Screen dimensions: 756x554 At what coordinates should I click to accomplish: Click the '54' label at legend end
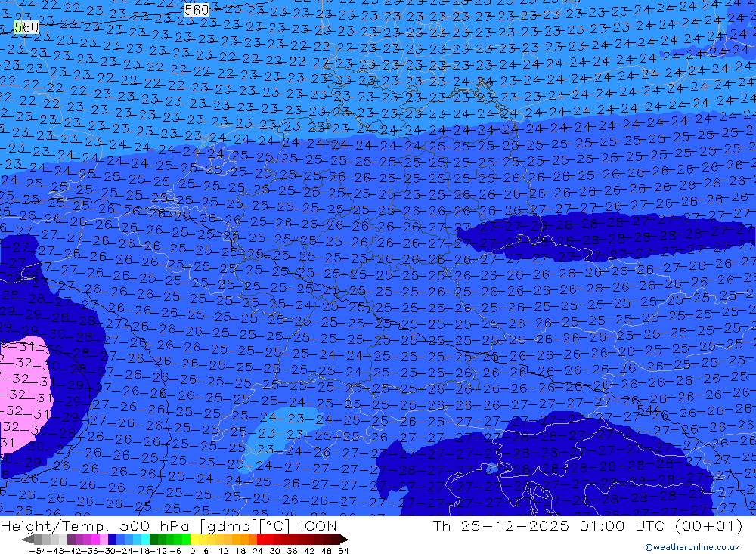(343, 551)
